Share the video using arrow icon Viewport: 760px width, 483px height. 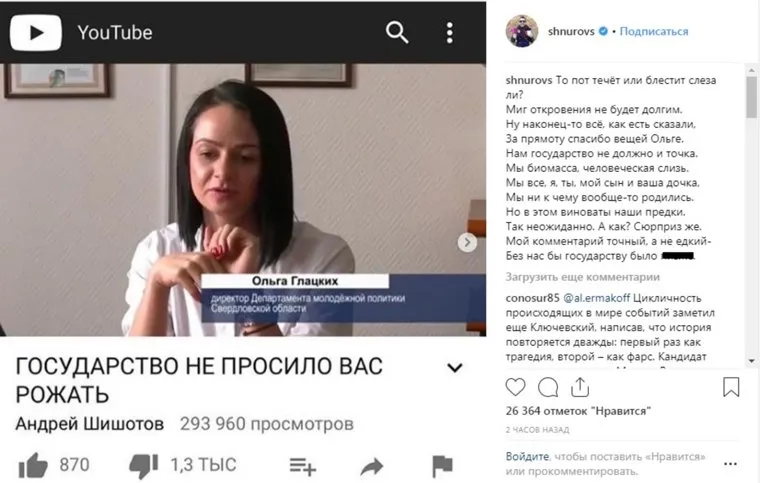pyautogui.click(x=372, y=467)
